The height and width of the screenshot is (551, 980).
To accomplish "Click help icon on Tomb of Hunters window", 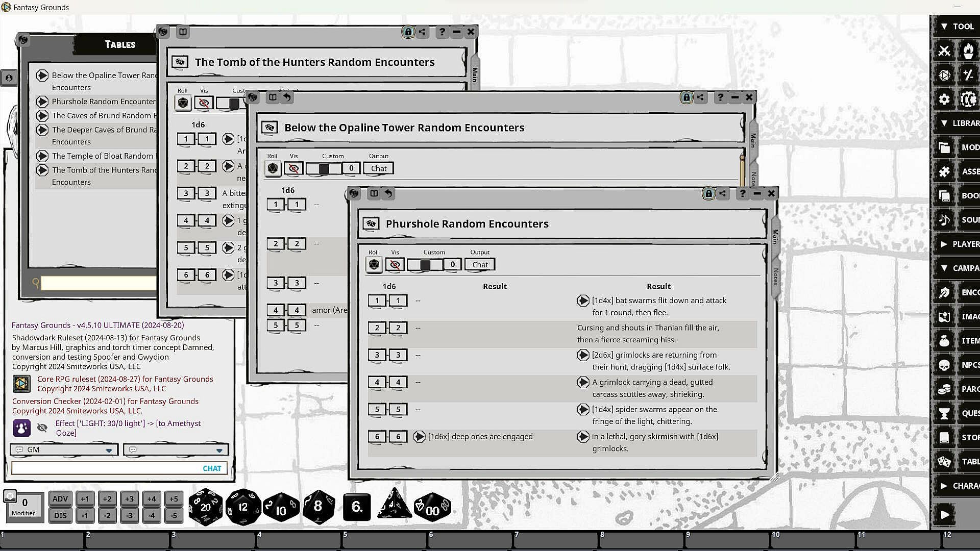I will [442, 32].
